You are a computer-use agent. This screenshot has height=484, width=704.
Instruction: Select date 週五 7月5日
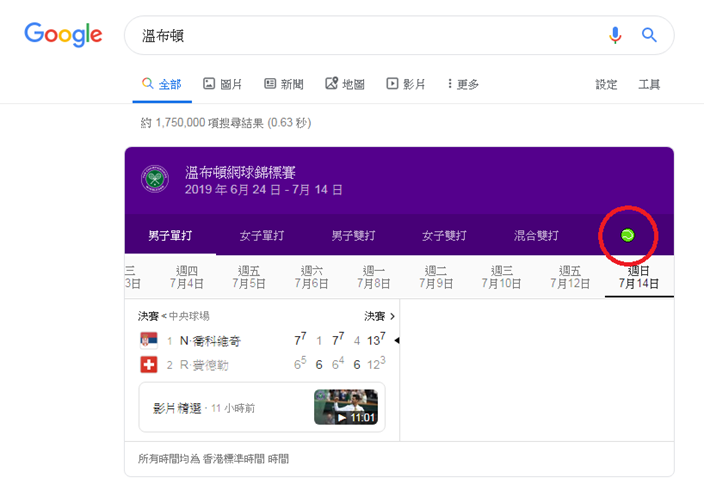[x=249, y=277]
